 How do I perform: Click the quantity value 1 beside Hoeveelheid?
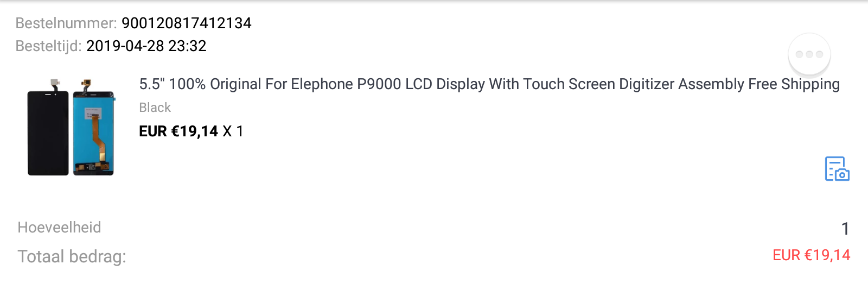[x=845, y=229]
